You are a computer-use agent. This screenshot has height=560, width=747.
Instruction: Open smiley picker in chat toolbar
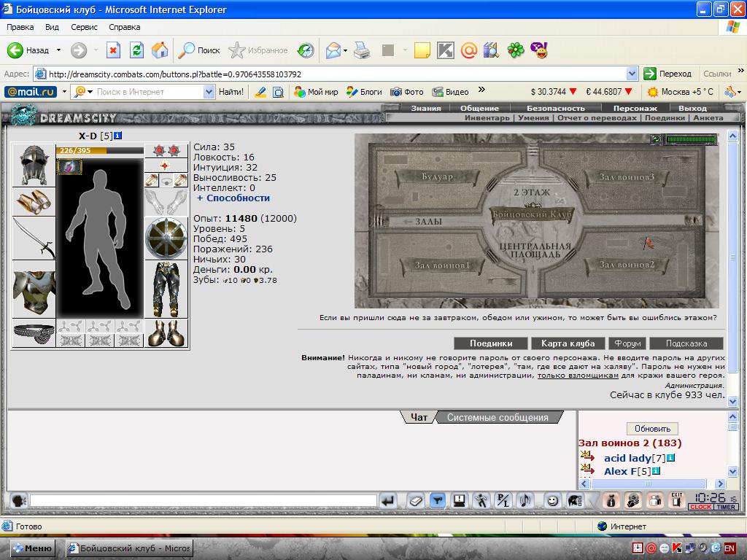pos(551,500)
